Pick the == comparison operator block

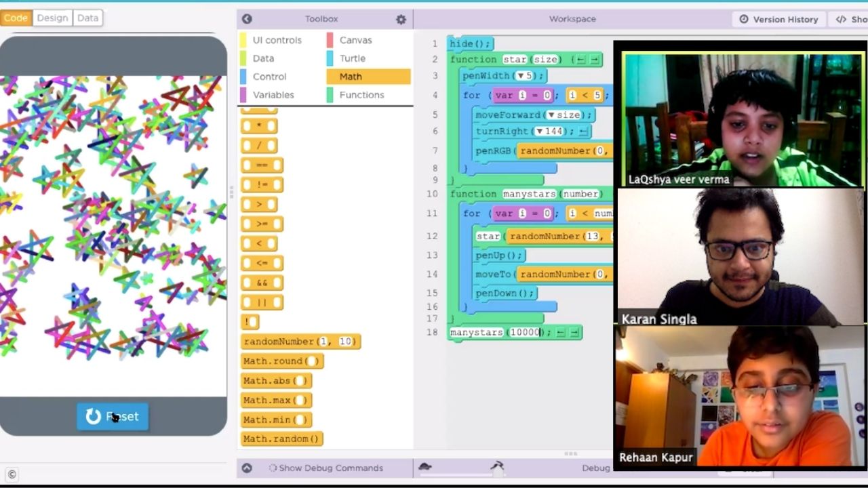[x=262, y=165]
